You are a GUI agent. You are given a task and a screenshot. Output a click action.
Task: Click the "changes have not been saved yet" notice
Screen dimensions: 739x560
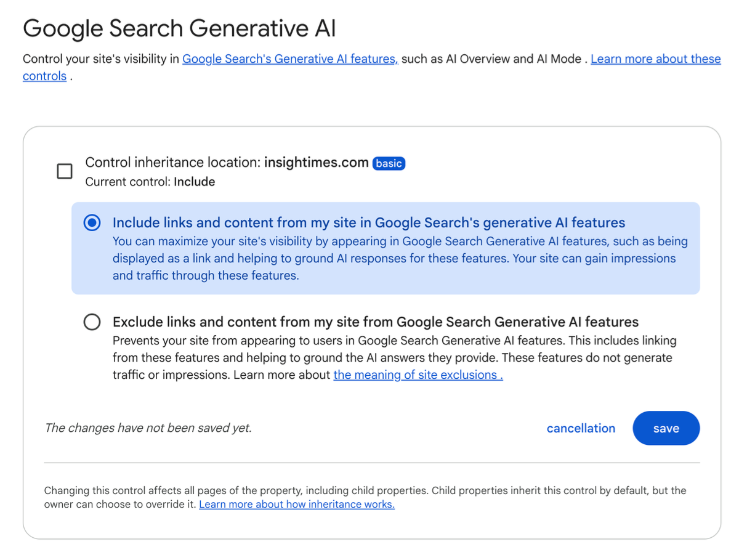148,428
